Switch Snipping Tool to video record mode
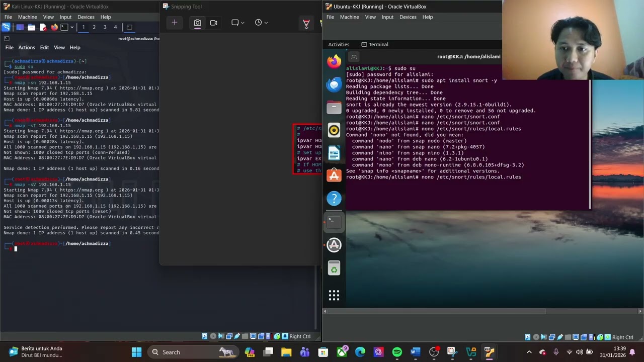644x362 pixels. [214, 23]
